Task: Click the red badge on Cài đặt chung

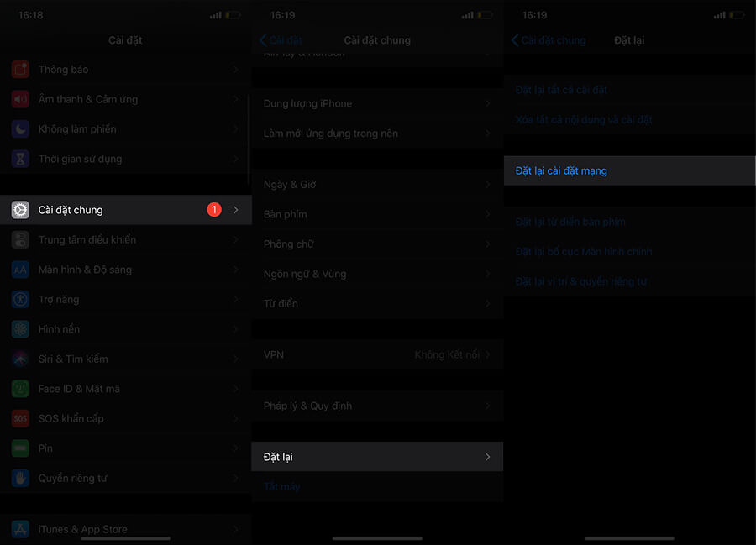Action: click(214, 210)
